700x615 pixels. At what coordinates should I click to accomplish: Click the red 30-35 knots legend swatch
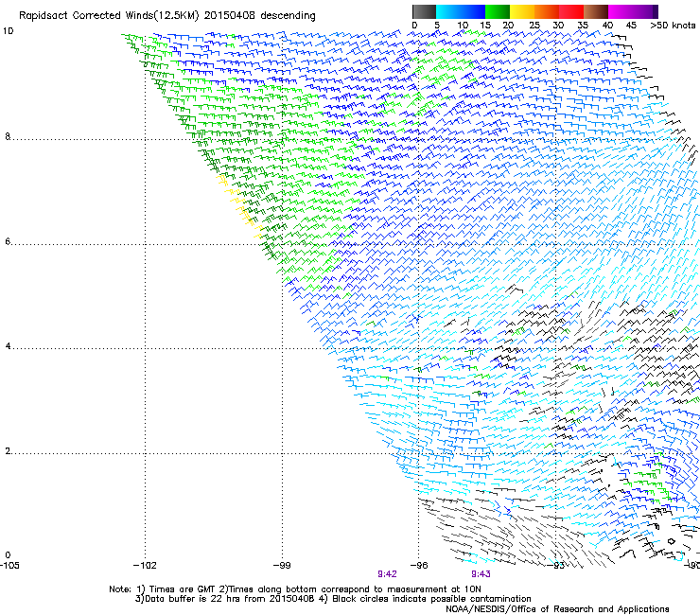pyautogui.click(x=571, y=11)
